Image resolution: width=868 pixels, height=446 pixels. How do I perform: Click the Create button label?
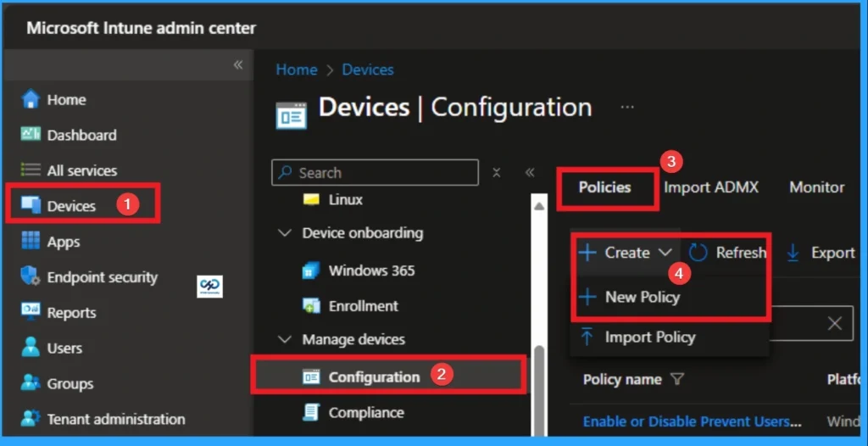coord(627,253)
